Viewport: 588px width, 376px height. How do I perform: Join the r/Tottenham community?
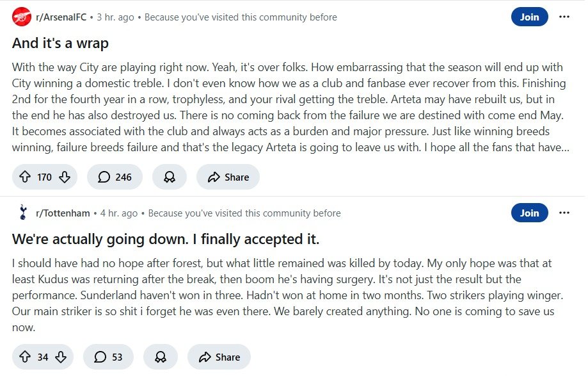tap(529, 213)
